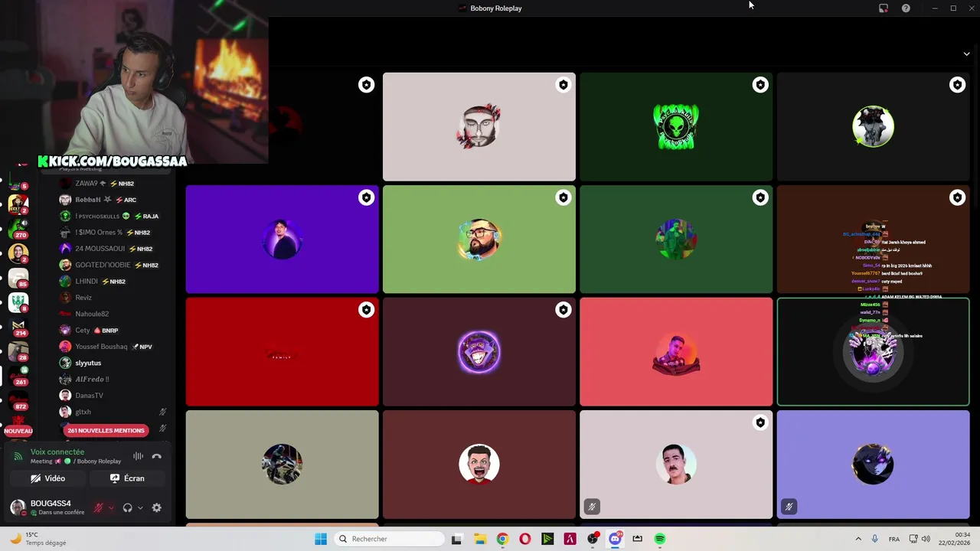980x551 pixels.
Task: Open server icon with 28 badge
Action: click(x=18, y=351)
